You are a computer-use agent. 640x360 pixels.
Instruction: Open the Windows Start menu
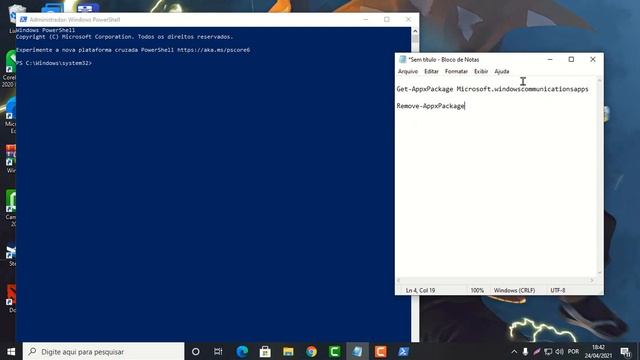[11, 351]
